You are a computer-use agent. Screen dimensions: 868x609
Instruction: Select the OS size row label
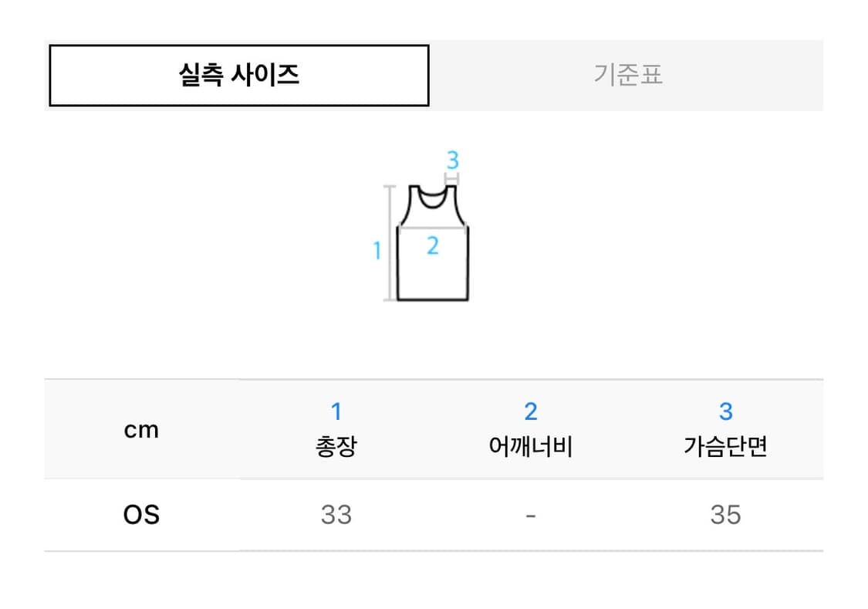142,514
